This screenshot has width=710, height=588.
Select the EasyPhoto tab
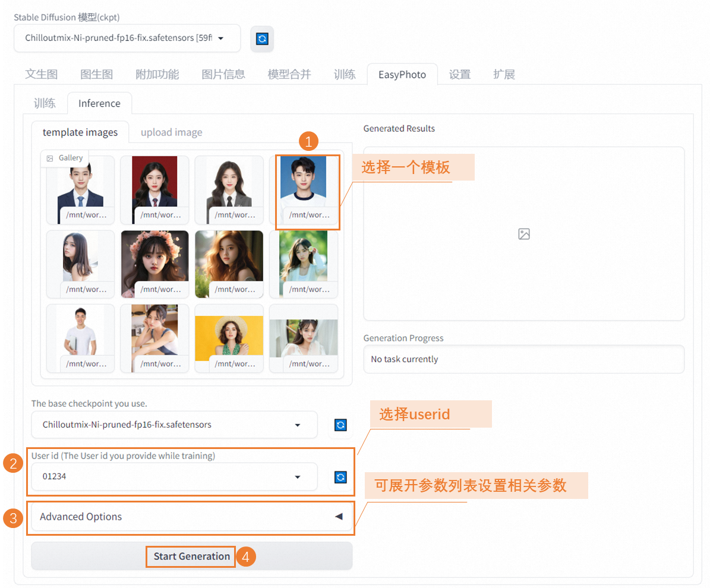pyautogui.click(x=402, y=74)
